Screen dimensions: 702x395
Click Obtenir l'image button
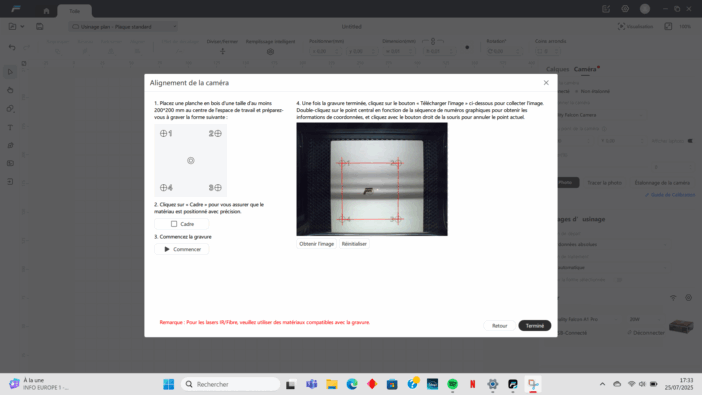(317, 244)
